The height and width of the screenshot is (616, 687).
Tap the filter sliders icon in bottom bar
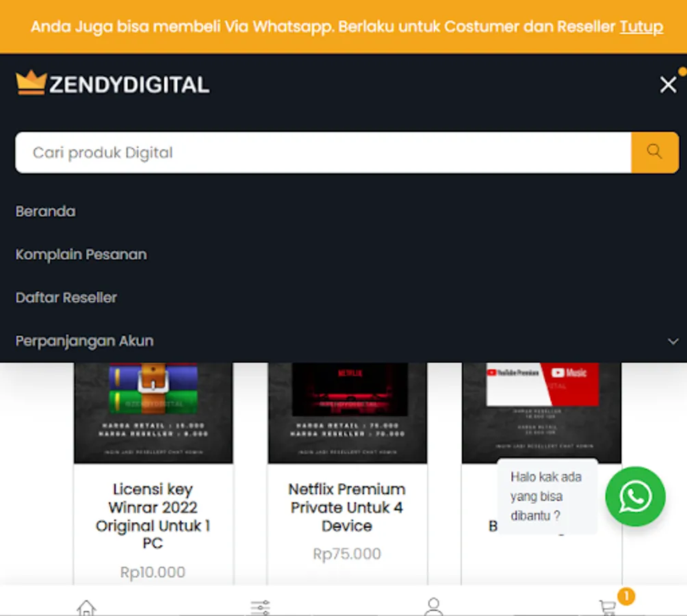pos(260,608)
